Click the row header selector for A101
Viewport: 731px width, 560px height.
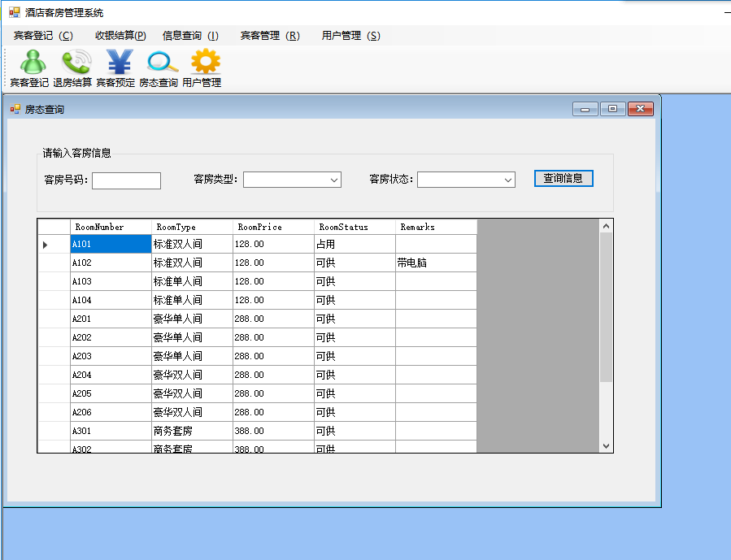54,244
